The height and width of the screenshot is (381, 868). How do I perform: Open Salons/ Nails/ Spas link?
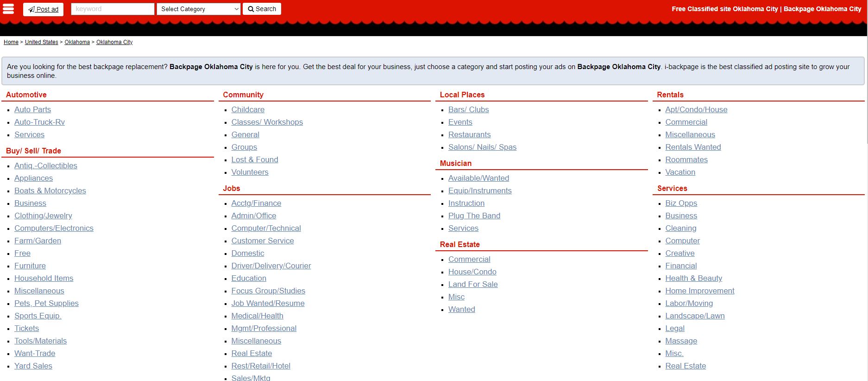483,147
